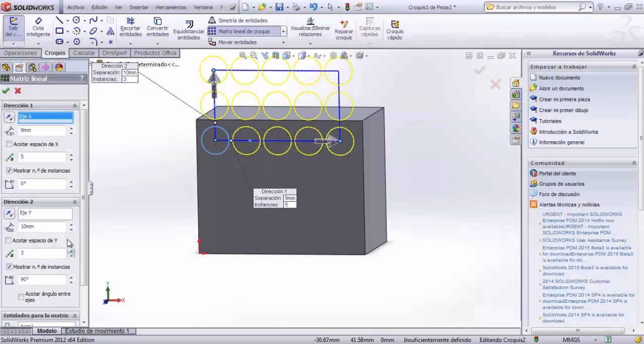The width and height of the screenshot is (644, 344).
Task: Select the Mover entidades tool
Action: [x=236, y=42]
